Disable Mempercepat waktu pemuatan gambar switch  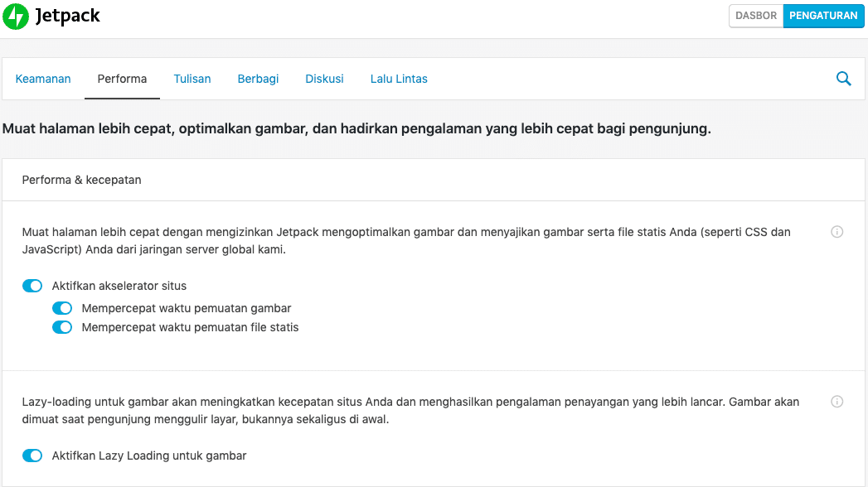[62, 308]
